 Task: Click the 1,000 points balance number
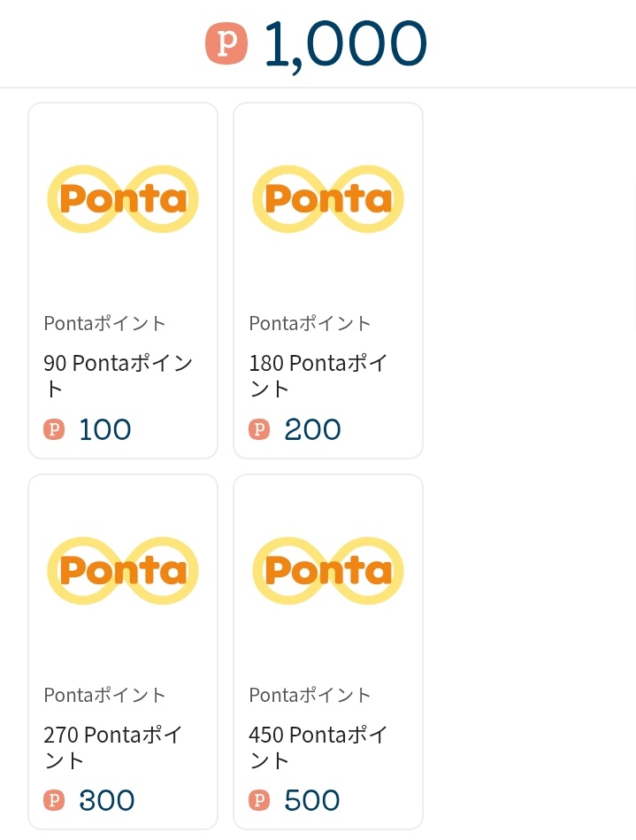click(x=345, y=43)
